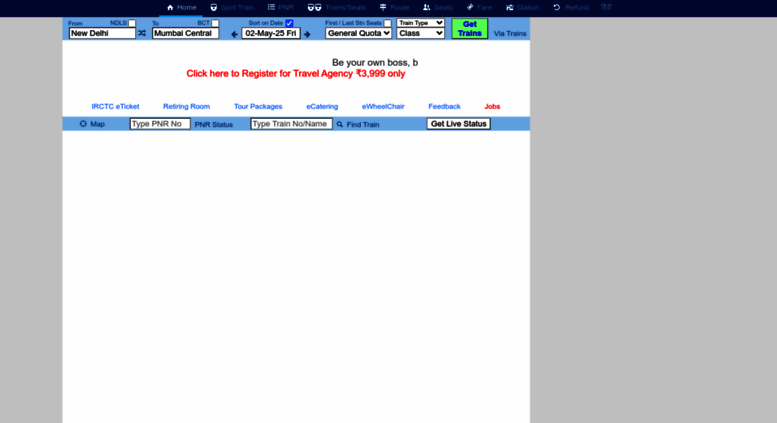Enable First / Last Stn Seats checkbox
777x423 pixels.
388,23
